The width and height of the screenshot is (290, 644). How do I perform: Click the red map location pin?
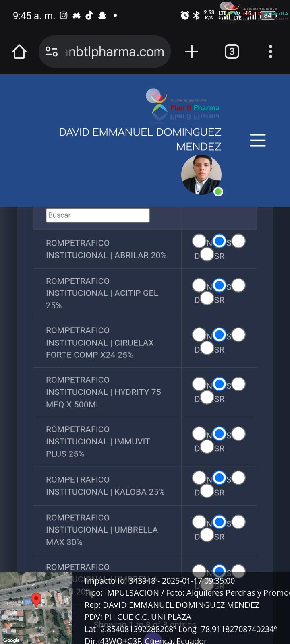pyautogui.click(x=36, y=600)
